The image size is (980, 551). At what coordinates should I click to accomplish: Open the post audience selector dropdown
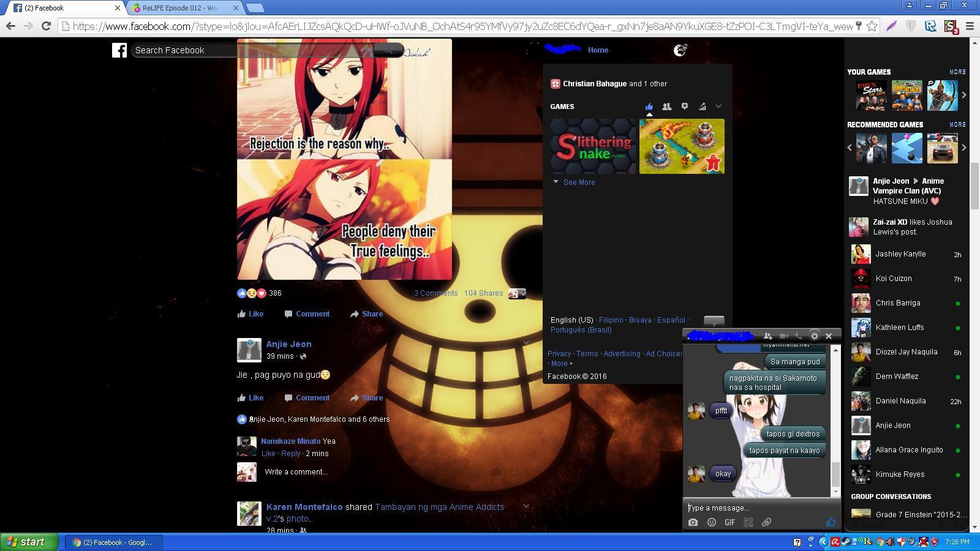(517, 294)
